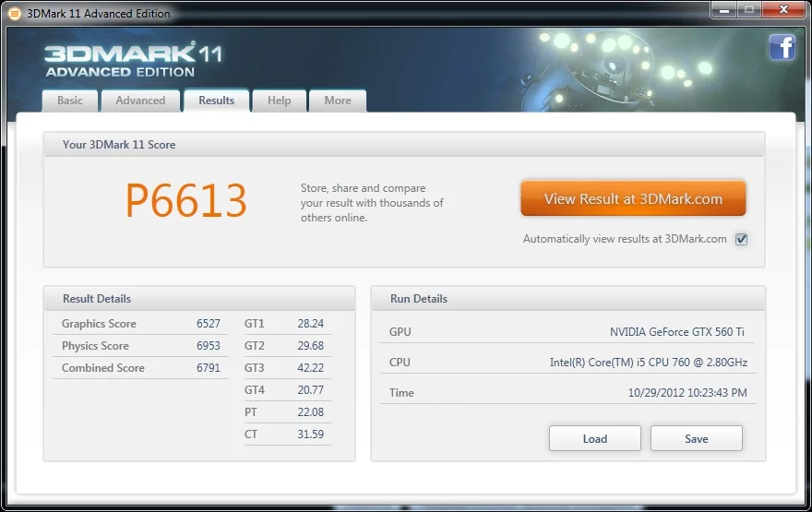Click the Store, share and compare description text
This screenshot has width=812, height=512.
[372, 203]
